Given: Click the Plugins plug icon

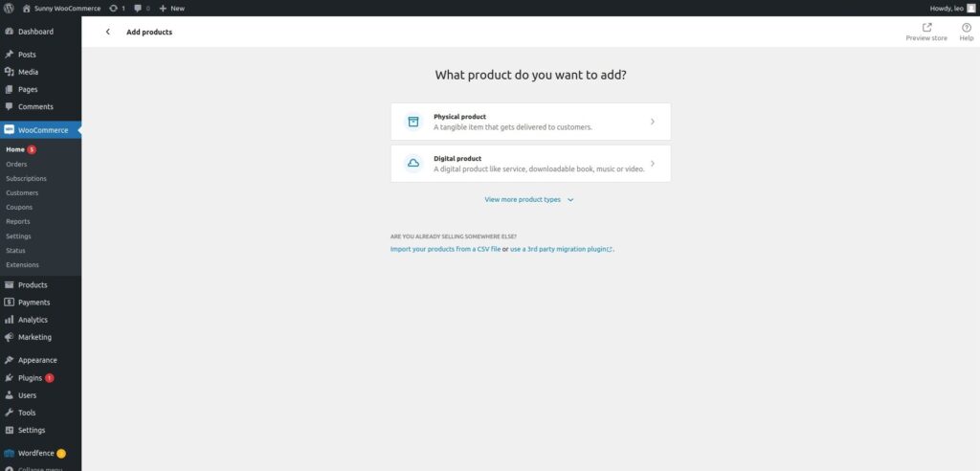Looking at the screenshot, I should [x=9, y=378].
